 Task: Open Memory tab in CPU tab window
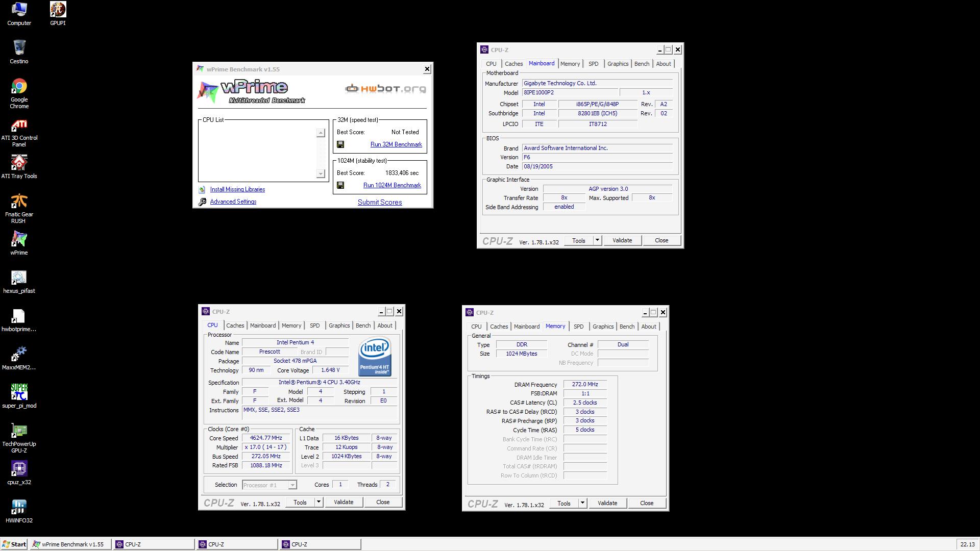291,325
